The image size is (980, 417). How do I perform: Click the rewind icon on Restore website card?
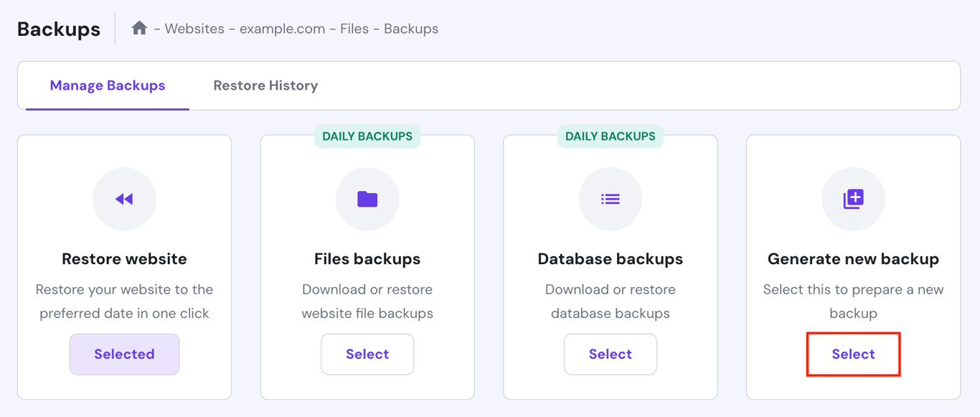124,199
